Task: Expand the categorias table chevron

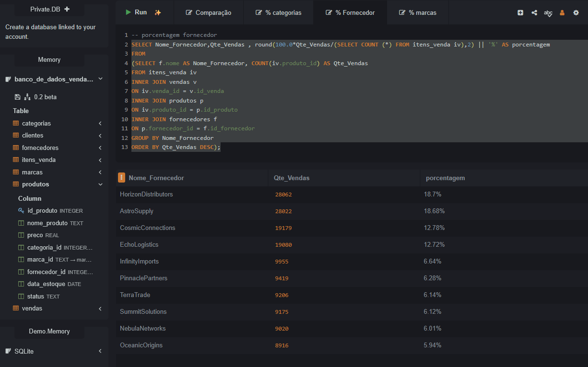Action: pyautogui.click(x=100, y=123)
